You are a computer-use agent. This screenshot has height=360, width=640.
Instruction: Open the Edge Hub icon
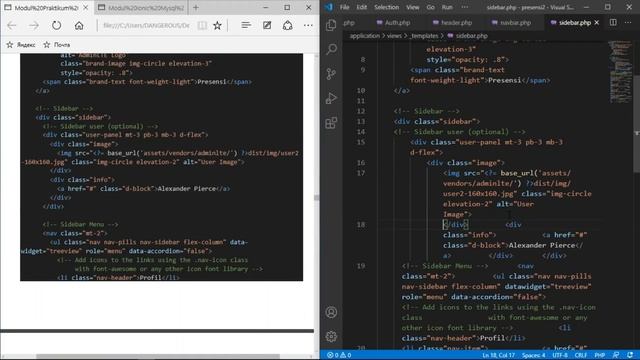coord(246,25)
